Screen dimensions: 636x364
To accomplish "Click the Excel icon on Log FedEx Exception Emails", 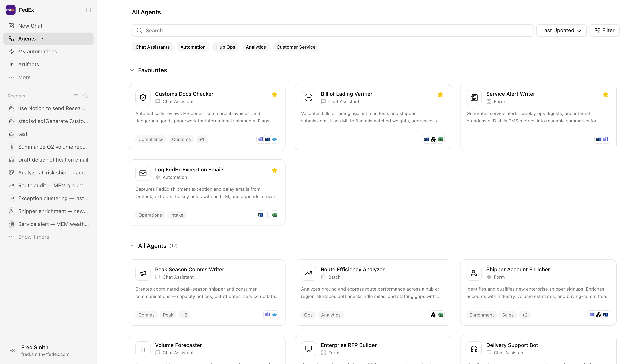I will [x=275, y=215].
